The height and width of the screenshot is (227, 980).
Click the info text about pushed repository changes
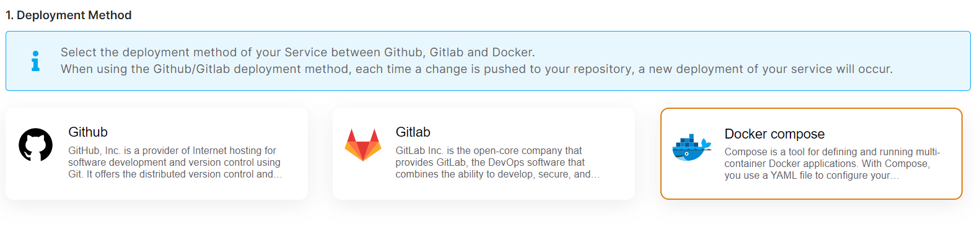click(x=477, y=69)
